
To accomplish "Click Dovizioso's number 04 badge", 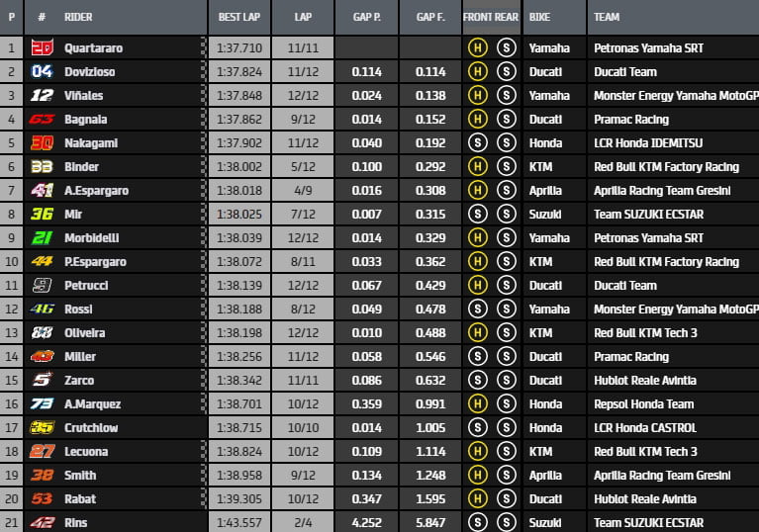I will click(42, 71).
